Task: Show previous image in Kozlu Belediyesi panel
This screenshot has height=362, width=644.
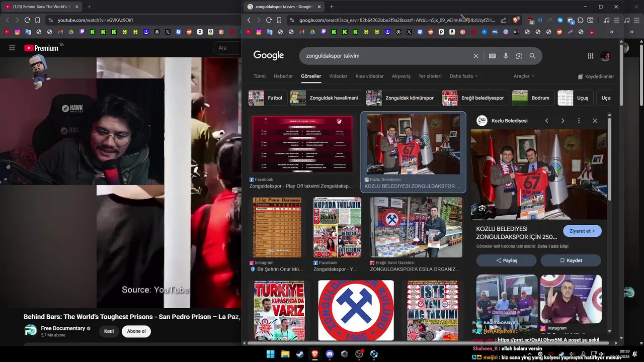Action: point(546,121)
